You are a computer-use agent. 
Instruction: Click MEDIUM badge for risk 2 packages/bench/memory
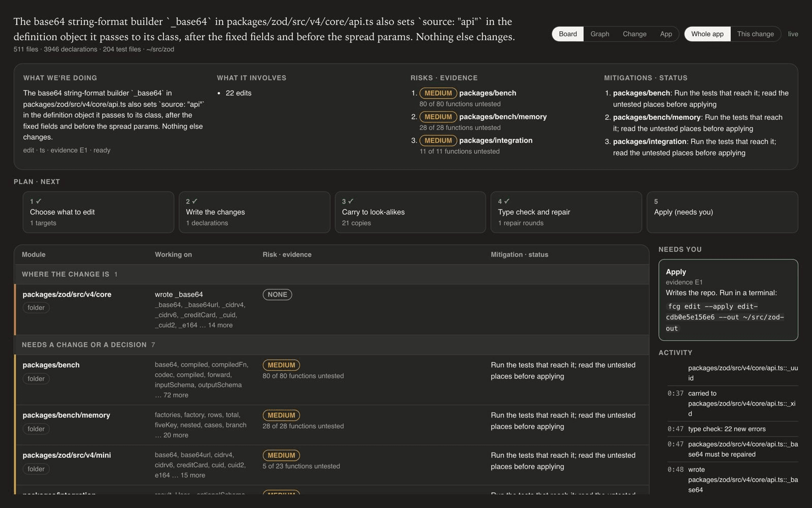[438, 117]
